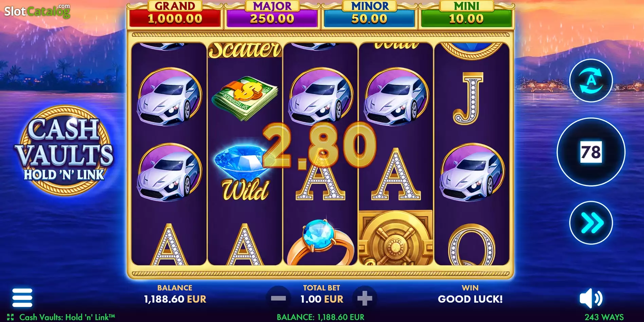
Task: Click the MINOR 50.00 jackpot display
Action: point(369,14)
